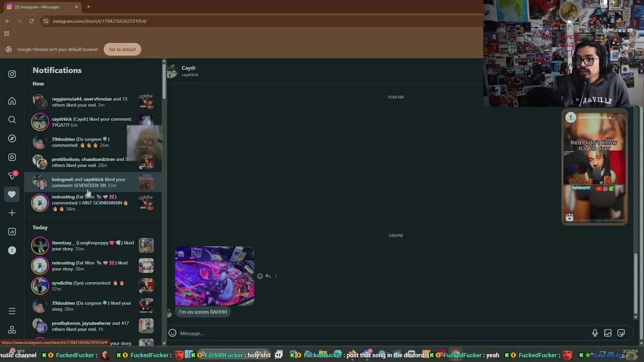644x362 pixels.
Task: Open prodbykxvon, jaysaleeferrer liked reel notification
Action: (x=93, y=326)
